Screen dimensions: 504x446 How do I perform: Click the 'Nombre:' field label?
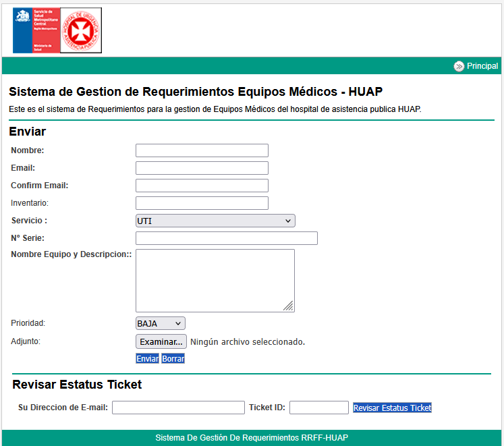pyautogui.click(x=27, y=150)
